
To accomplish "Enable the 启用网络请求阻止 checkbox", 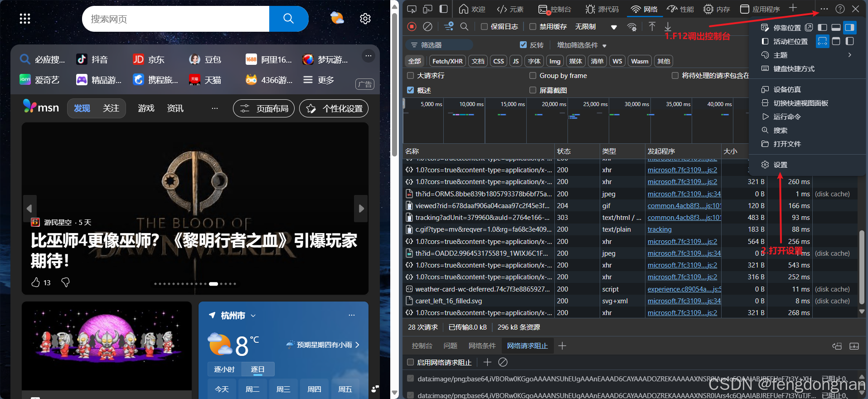I will click(x=411, y=362).
